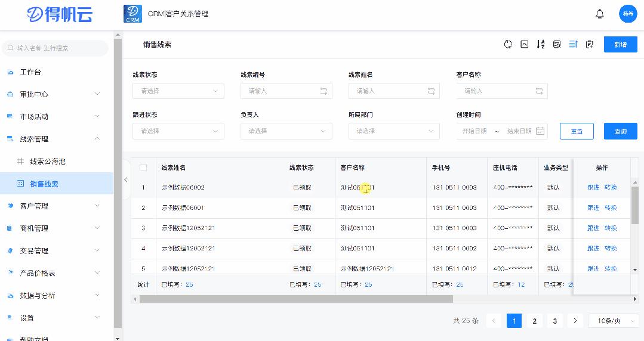Go to the next page arrow

[x=575, y=321]
